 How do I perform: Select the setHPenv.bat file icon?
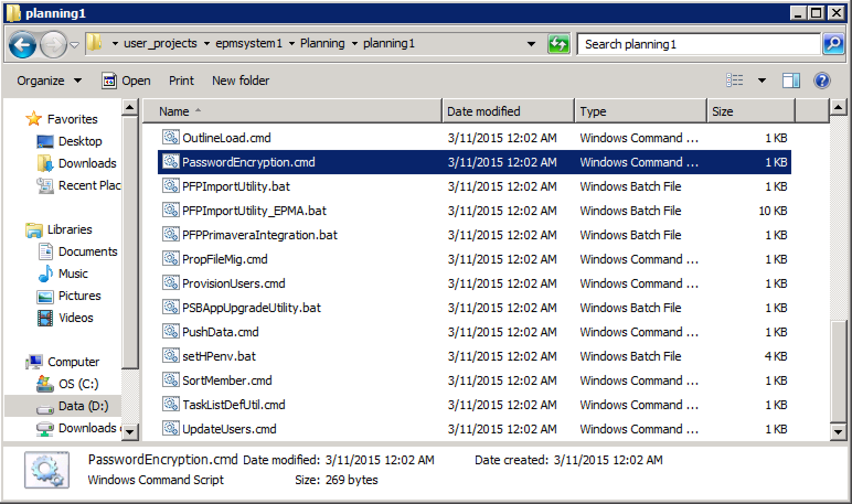pyautogui.click(x=171, y=356)
